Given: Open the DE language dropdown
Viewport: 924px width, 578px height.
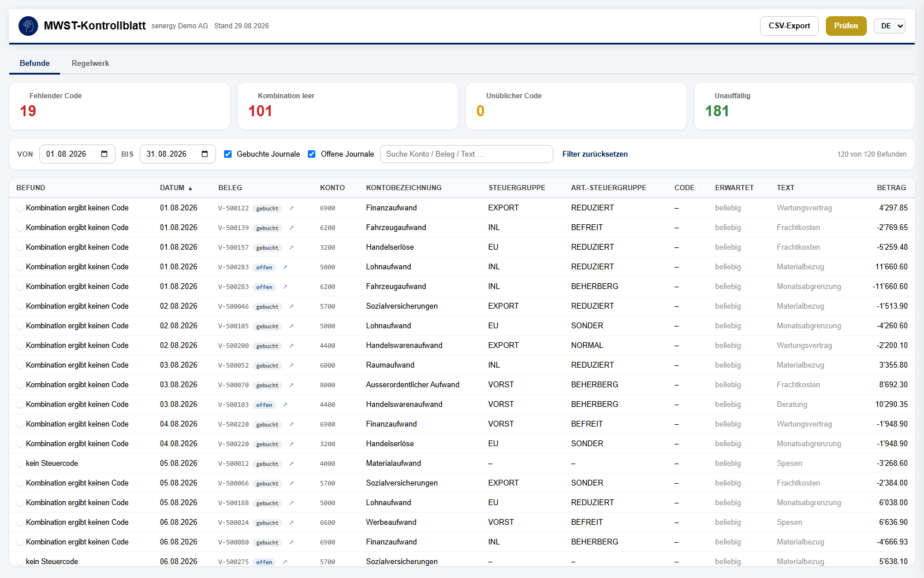Looking at the screenshot, I should point(889,26).
